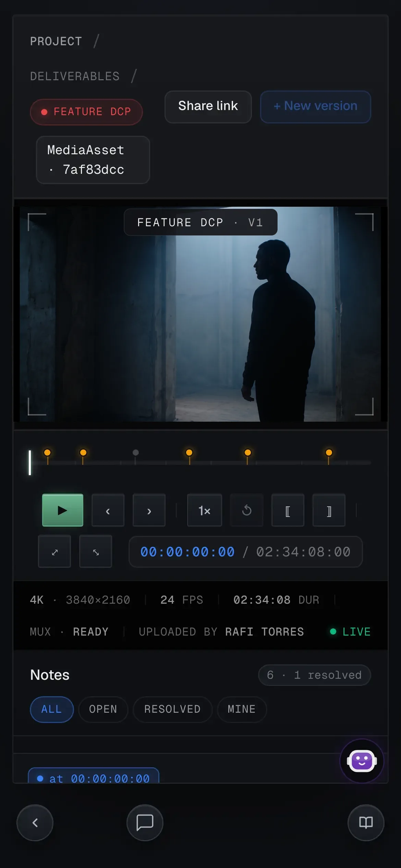Select the MediaAsset 7af83dcc chip
The image size is (401, 868).
point(93,160)
